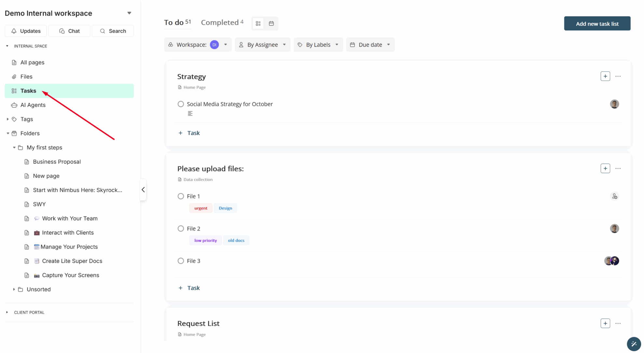Open the Due date filter dropdown

[370, 45]
